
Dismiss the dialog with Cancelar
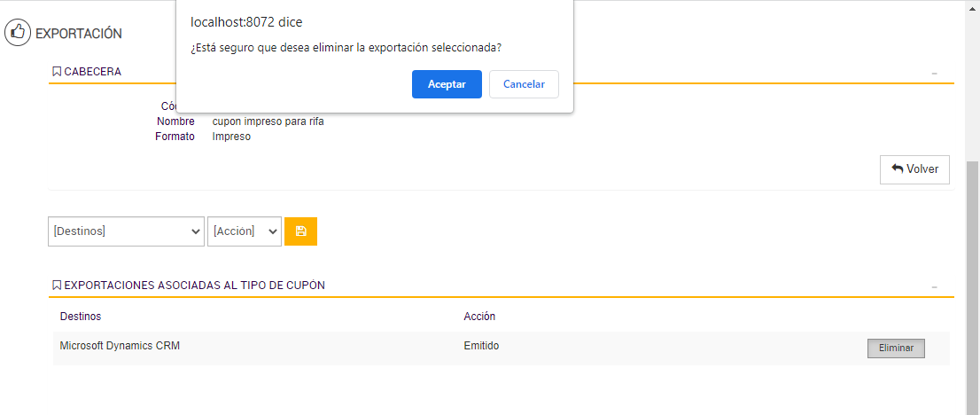(x=524, y=84)
